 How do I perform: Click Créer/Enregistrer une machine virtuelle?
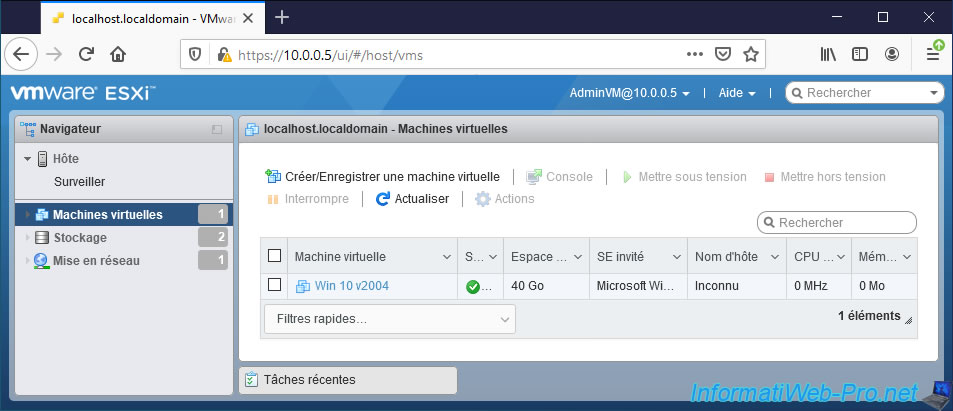383,177
